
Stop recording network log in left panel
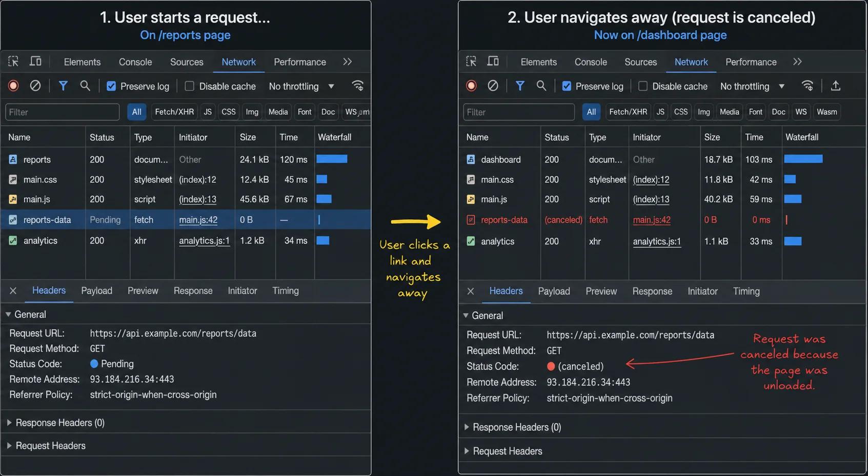coord(14,86)
